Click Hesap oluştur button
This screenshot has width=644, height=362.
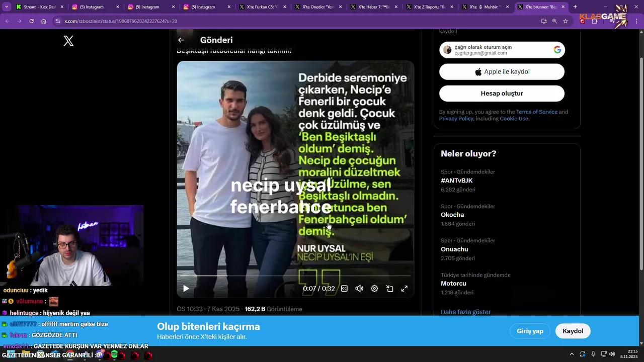pyautogui.click(x=502, y=94)
